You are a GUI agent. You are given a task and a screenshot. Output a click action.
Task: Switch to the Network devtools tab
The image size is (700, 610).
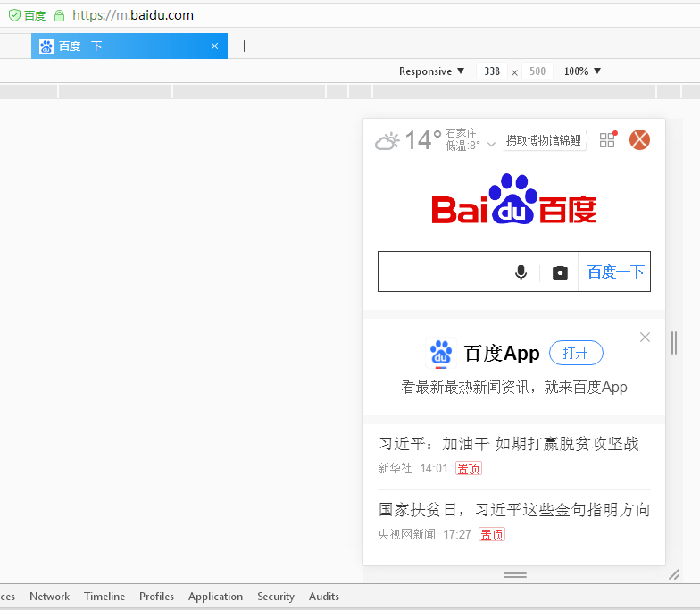pos(50,597)
